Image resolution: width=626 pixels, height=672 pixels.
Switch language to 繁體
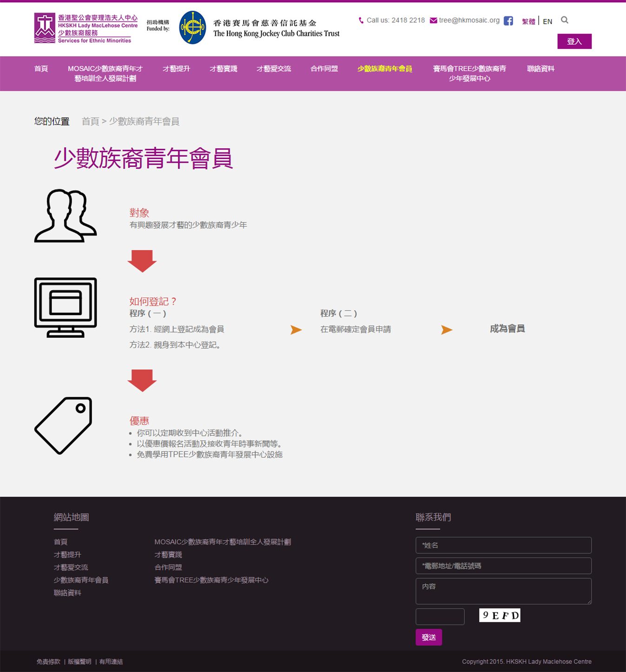click(x=528, y=21)
